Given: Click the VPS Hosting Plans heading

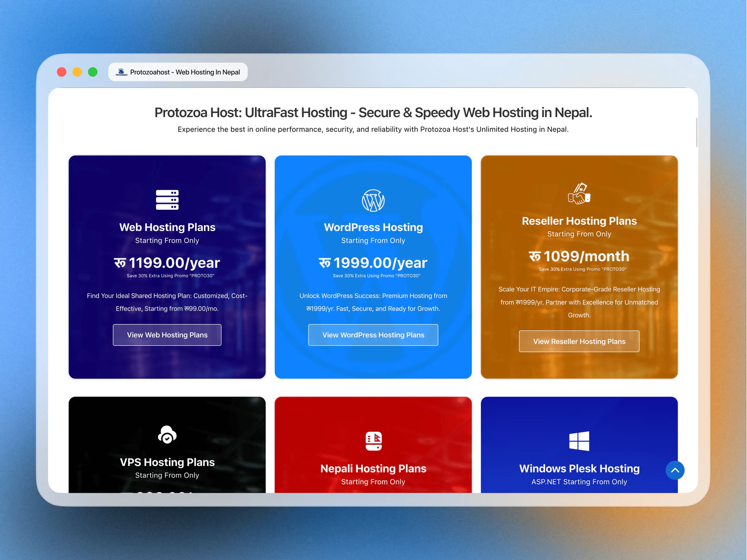Looking at the screenshot, I should 167,462.
